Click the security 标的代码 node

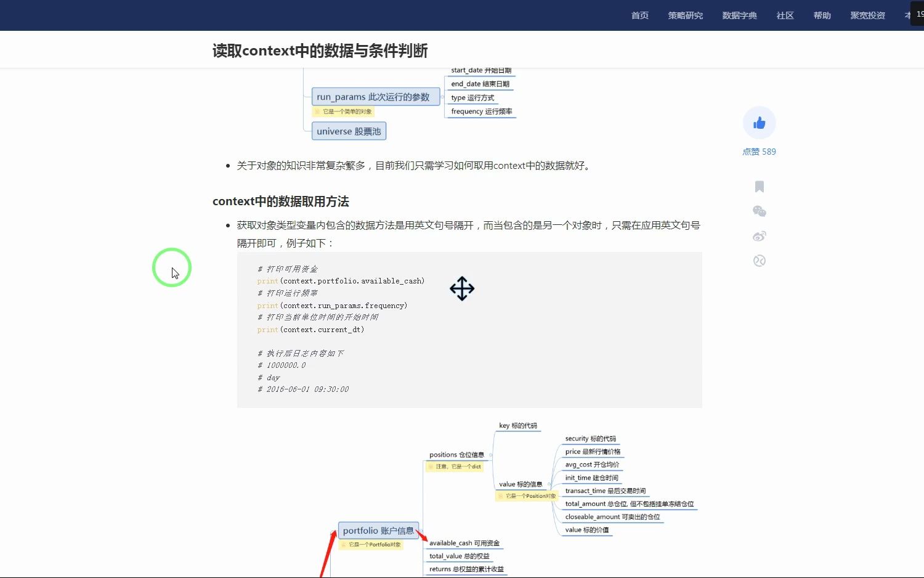pos(590,439)
